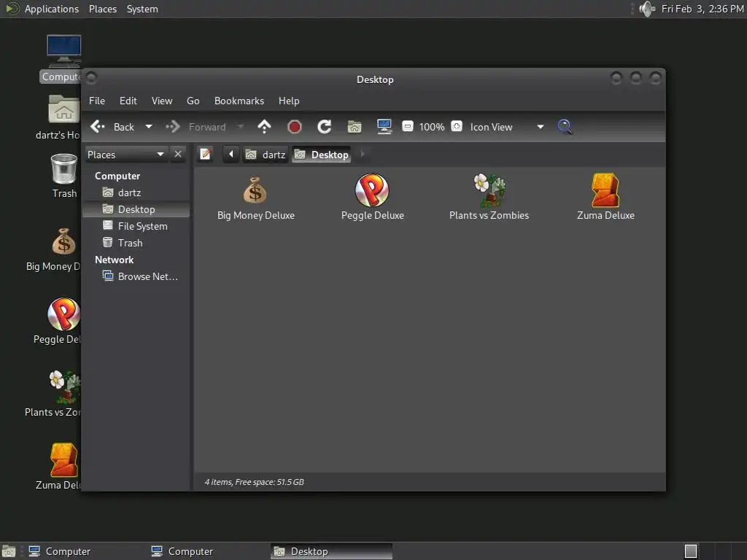Select Browse Network in the sidebar
Screen dimensions: 747x560
tap(136, 276)
